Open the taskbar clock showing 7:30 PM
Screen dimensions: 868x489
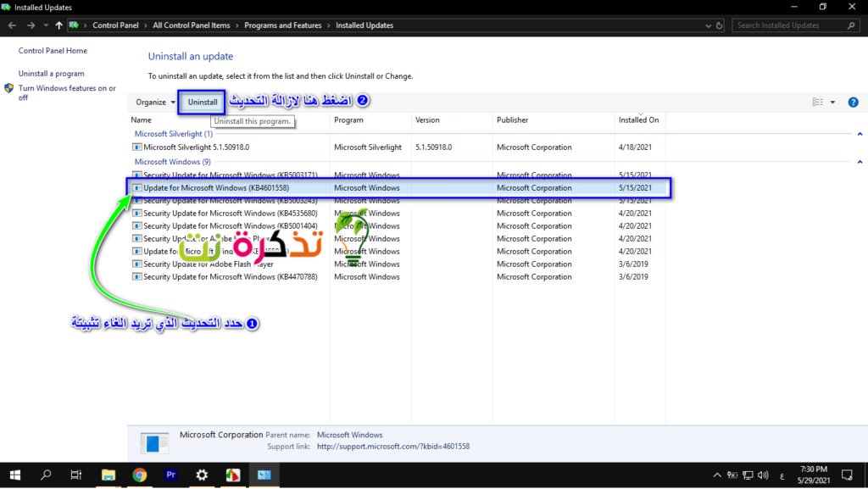coord(814,475)
